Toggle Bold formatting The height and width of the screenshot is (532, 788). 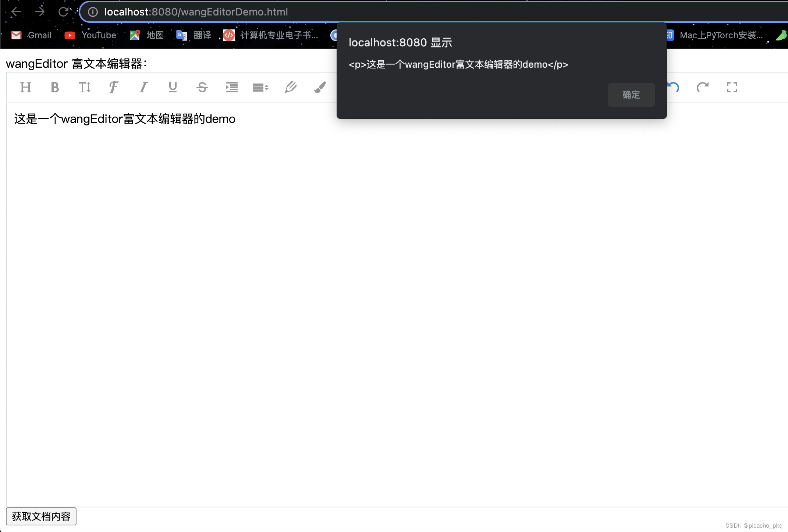(55, 88)
